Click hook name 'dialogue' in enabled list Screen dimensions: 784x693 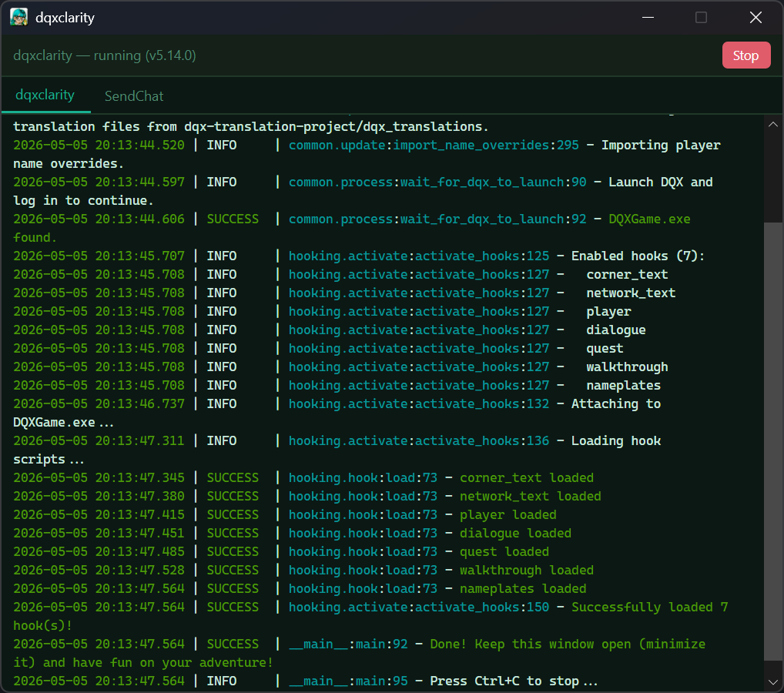616,330
